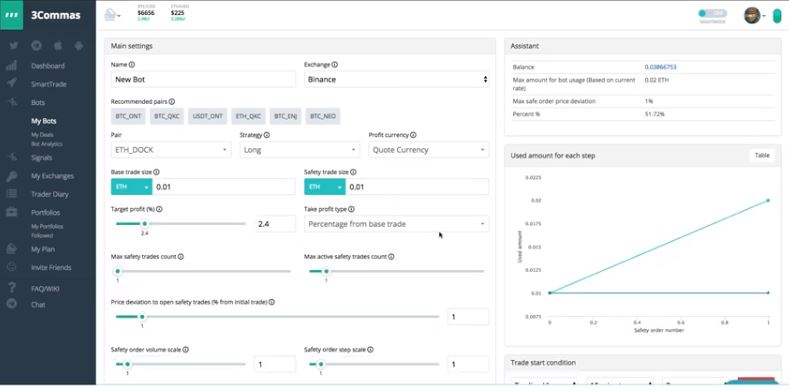Click the info icon next to Exchange

click(x=335, y=65)
